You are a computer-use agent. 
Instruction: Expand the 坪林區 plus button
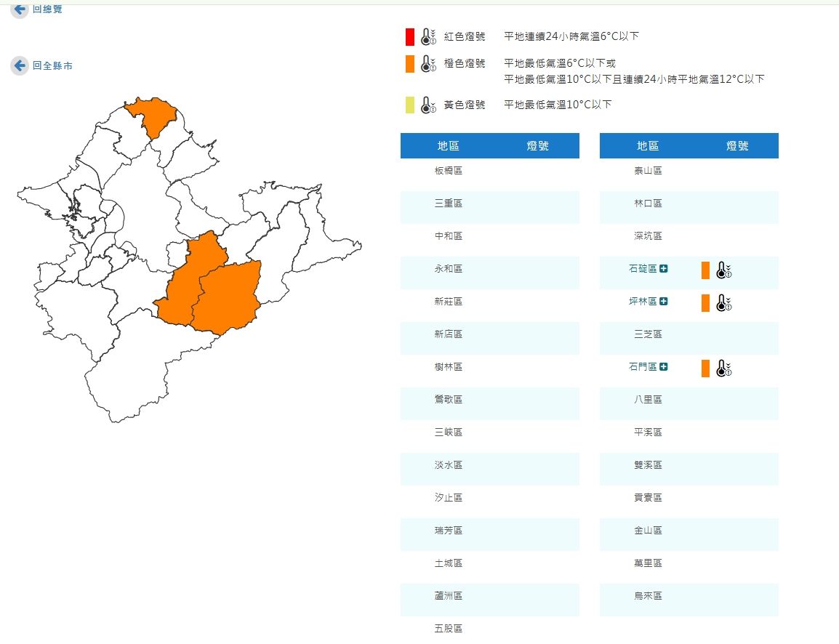click(x=663, y=302)
